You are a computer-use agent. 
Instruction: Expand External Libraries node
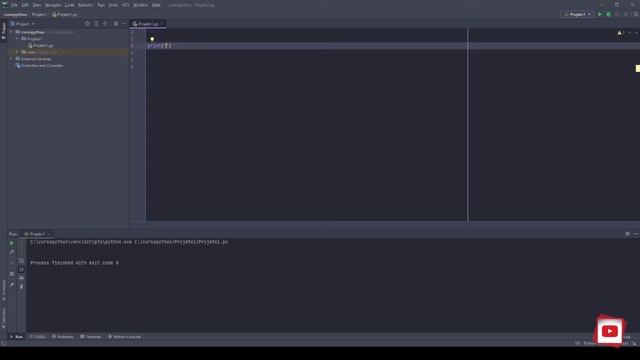12,59
